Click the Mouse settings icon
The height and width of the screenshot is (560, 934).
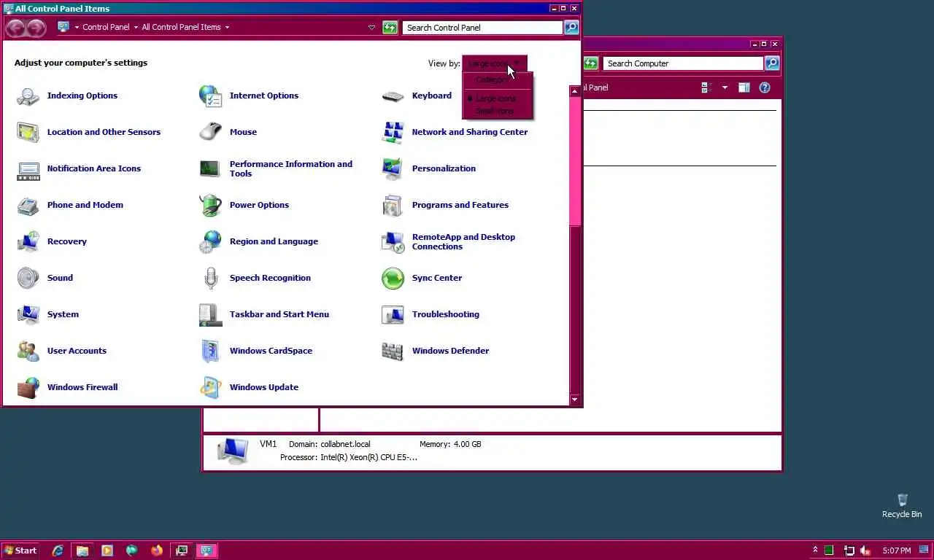pyautogui.click(x=210, y=132)
